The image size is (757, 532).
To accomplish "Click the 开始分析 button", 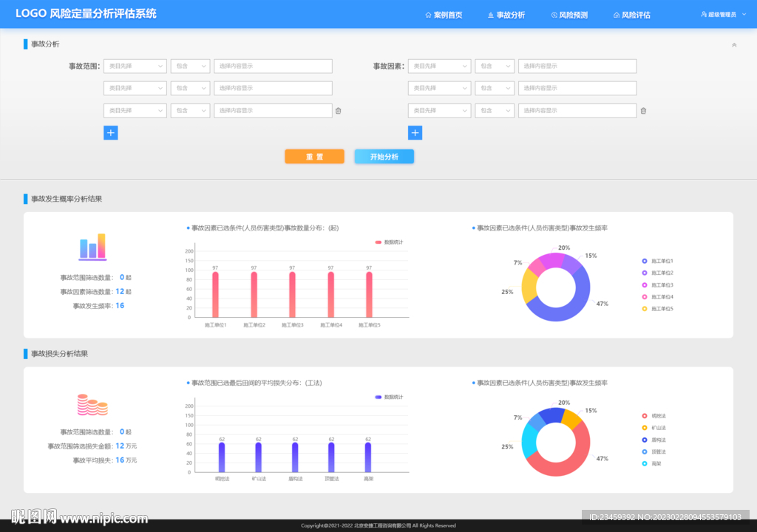I will point(384,157).
